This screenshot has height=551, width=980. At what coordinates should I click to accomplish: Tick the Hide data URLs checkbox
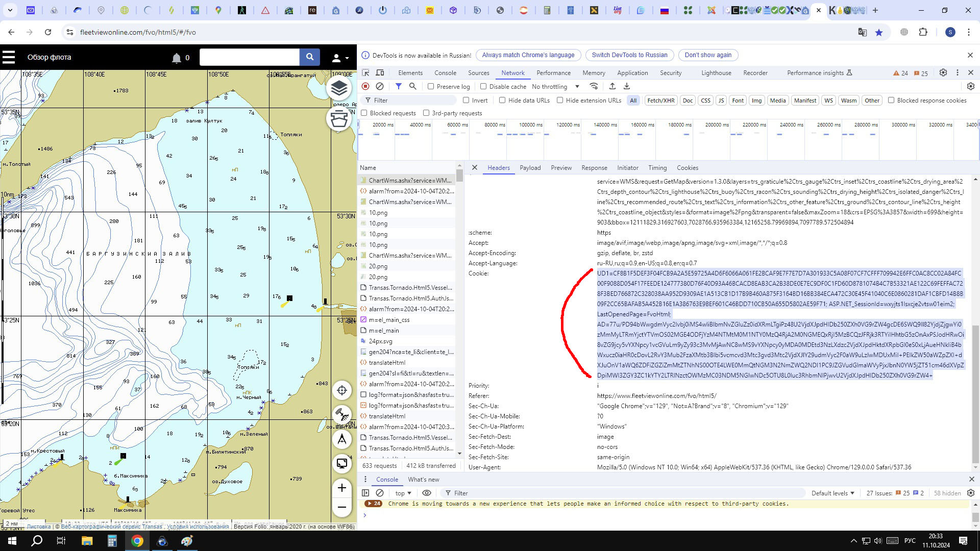pyautogui.click(x=502, y=101)
